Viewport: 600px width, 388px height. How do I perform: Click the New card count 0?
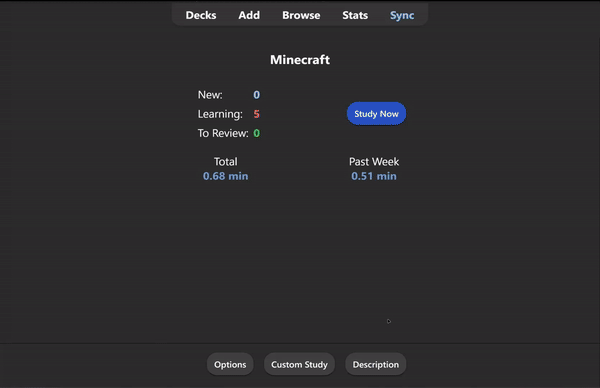coord(256,95)
